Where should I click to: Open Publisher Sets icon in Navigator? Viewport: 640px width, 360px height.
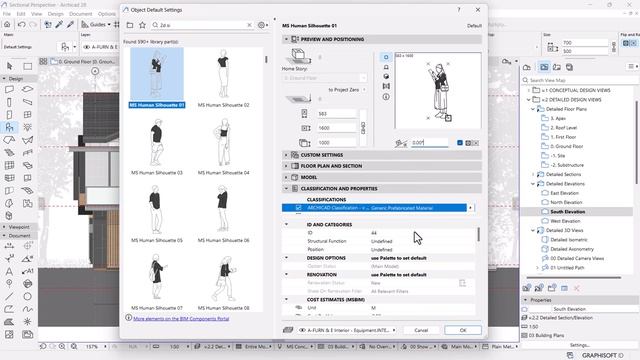(569, 67)
